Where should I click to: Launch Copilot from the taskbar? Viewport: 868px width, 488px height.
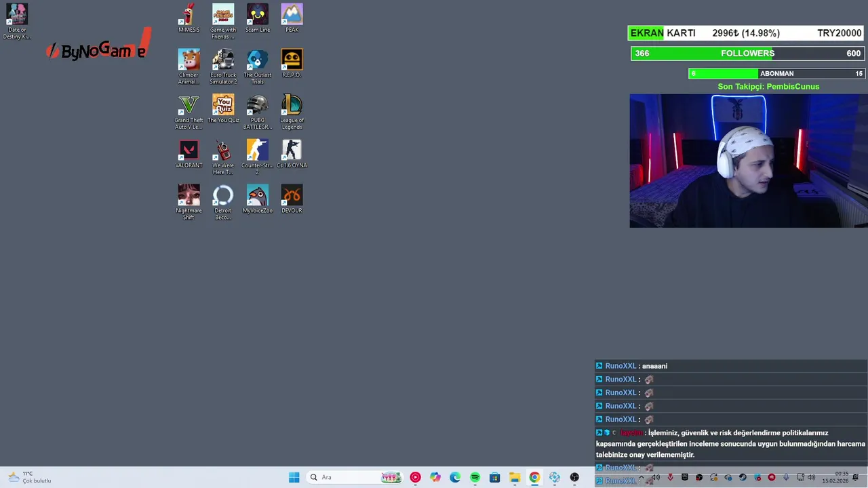coord(435,477)
